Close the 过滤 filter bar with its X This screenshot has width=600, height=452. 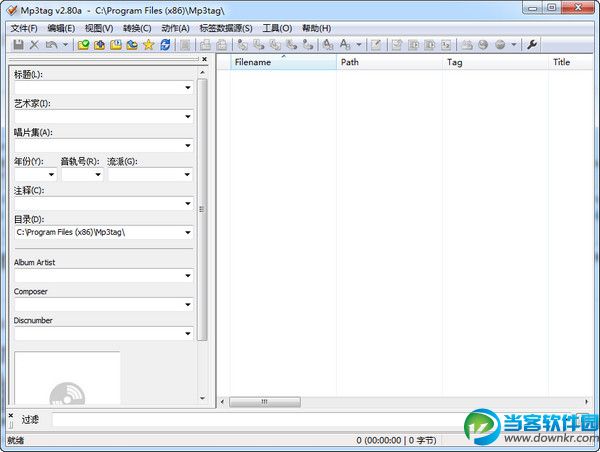point(11,416)
